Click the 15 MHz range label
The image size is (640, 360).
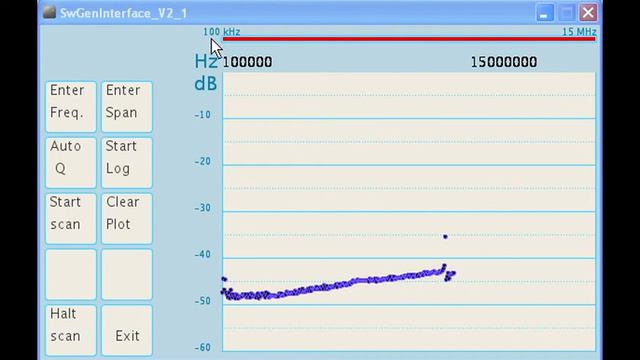579,31
